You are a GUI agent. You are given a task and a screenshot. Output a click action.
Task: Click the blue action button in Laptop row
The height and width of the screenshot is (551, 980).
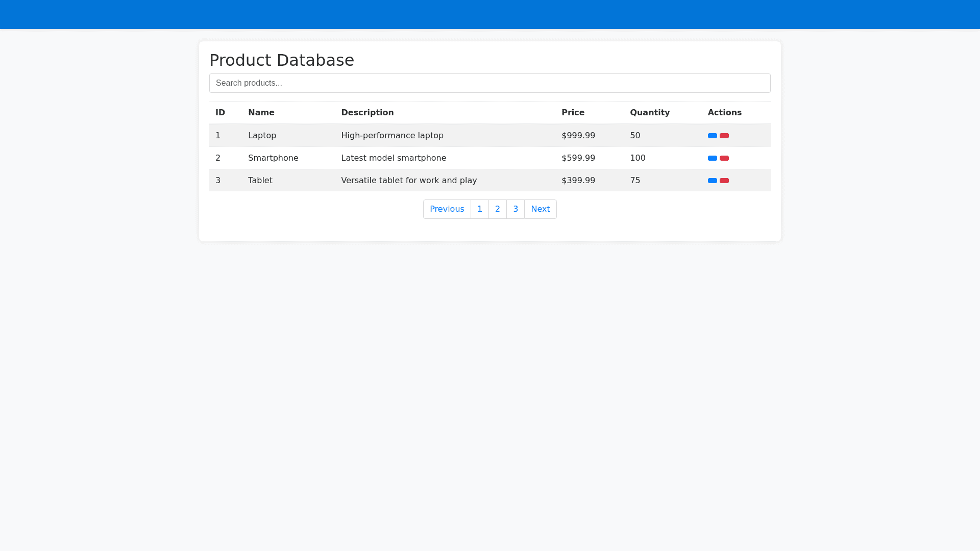(712, 136)
